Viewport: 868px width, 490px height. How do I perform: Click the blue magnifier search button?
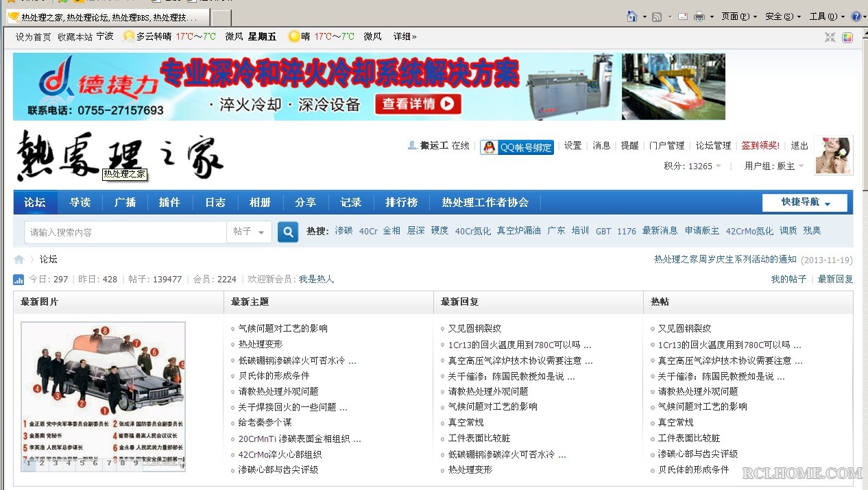tap(288, 232)
